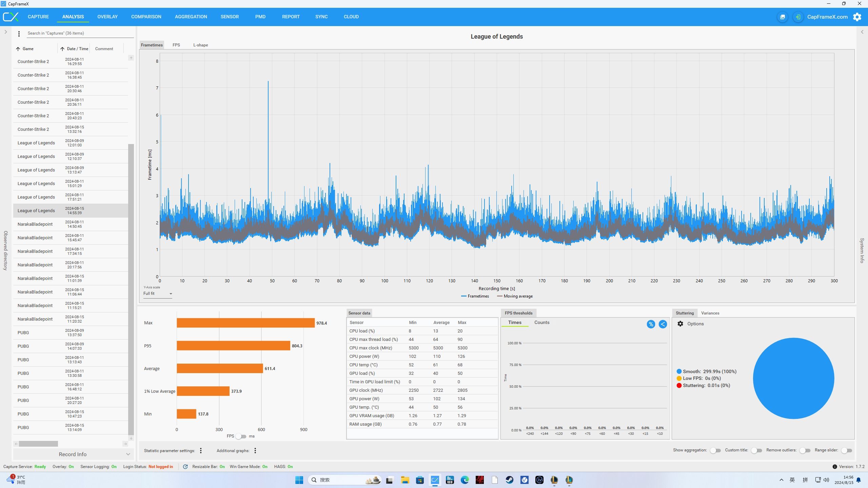Switch to the COMPARISON tab
Image resolution: width=868 pixels, height=488 pixels.
[146, 17]
